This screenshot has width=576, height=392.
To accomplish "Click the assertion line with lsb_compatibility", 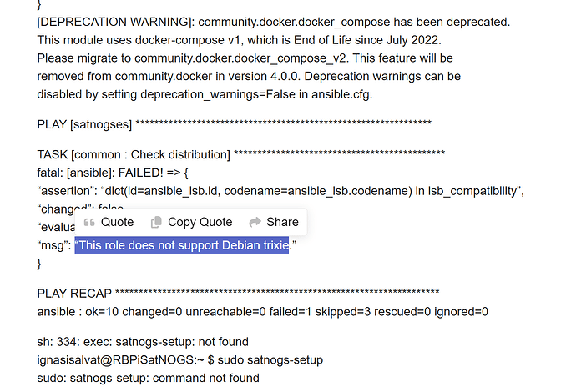I will coord(280,191).
